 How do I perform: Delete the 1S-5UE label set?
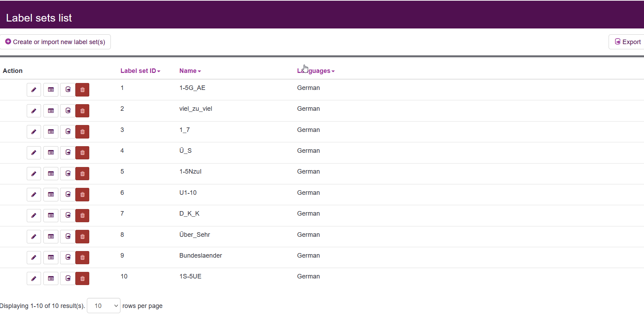pyautogui.click(x=82, y=278)
